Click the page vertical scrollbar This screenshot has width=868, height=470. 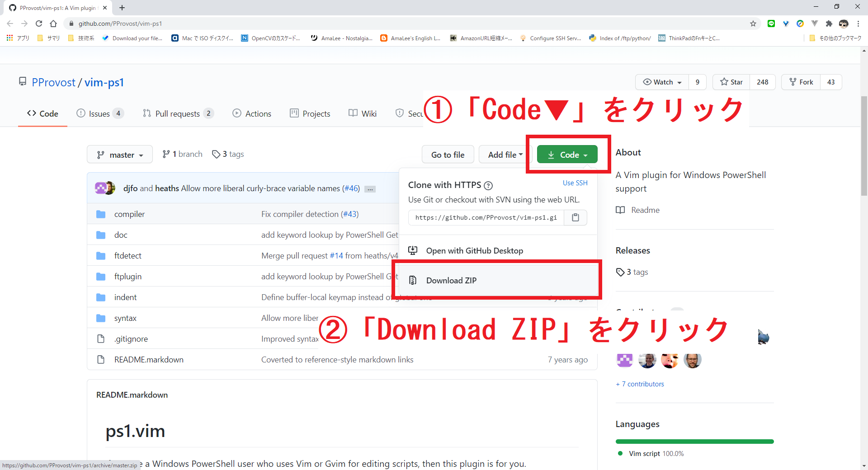coord(864,146)
